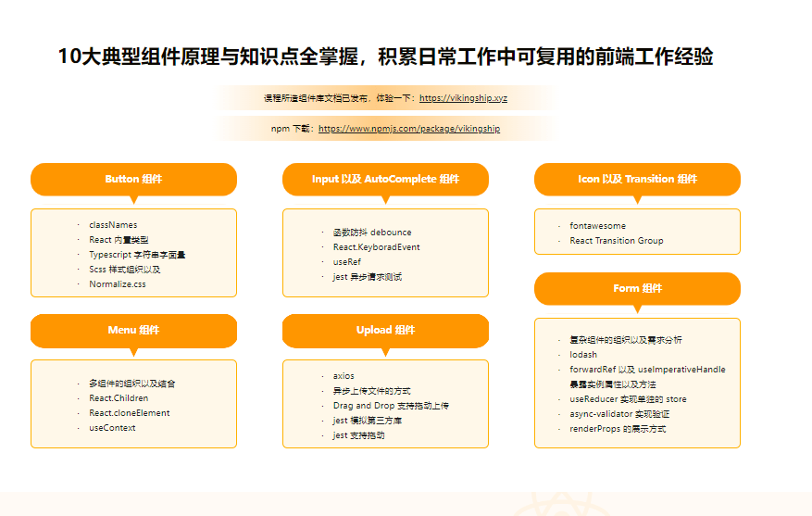The width and height of the screenshot is (812, 516).
Task: Click the classNames list item
Action: pyautogui.click(x=113, y=225)
